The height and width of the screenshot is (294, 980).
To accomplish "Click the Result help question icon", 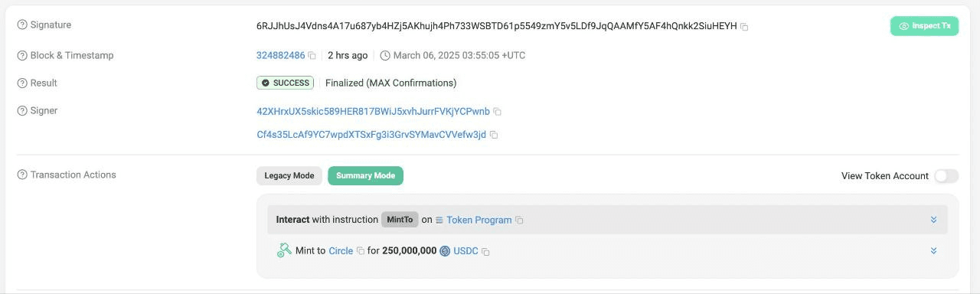I will (x=21, y=83).
